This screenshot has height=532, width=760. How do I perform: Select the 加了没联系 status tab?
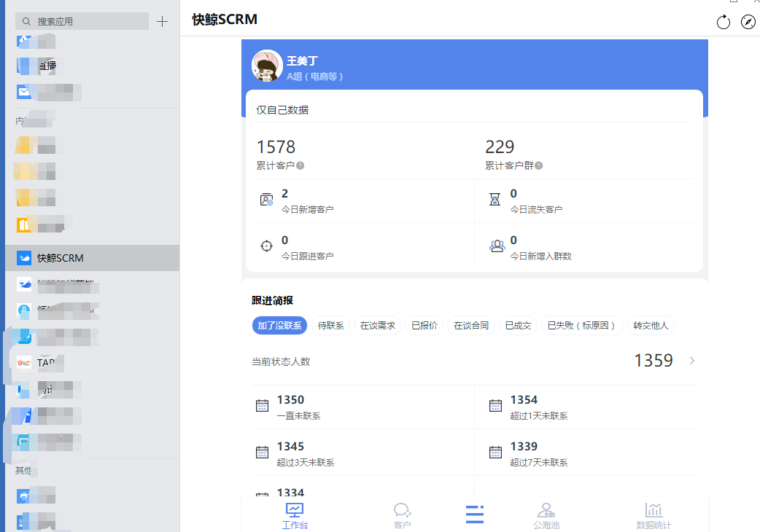[279, 325]
